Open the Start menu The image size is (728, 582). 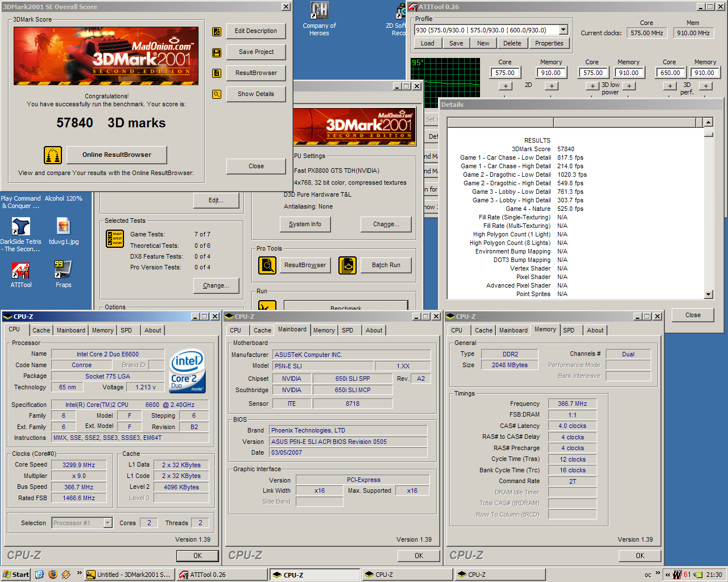(x=16, y=575)
